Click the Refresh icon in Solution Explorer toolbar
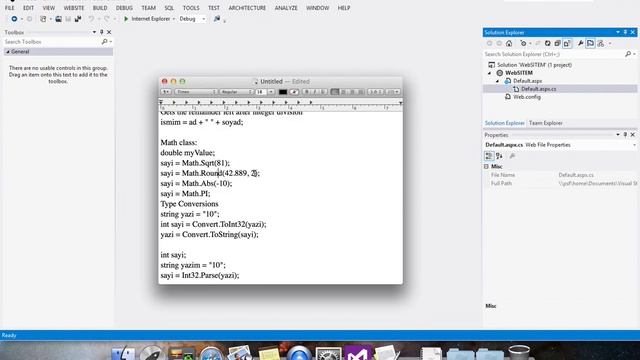Viewport: 640px width, 360px height. tap(548, 43)
